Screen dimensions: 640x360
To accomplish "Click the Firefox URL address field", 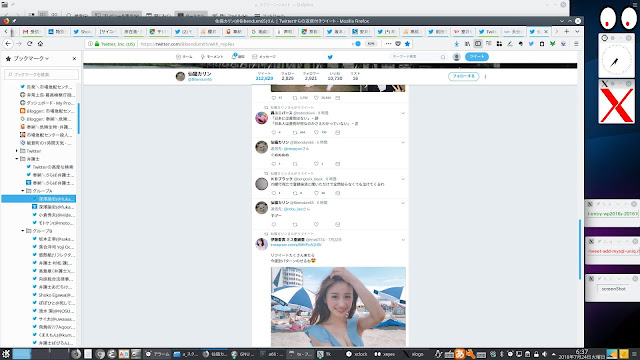I will tap(245, 44).
